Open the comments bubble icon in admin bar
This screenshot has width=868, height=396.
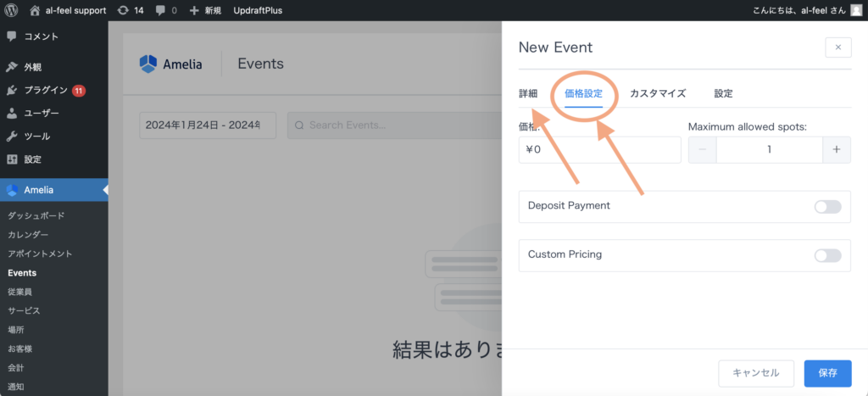[161, 10]
